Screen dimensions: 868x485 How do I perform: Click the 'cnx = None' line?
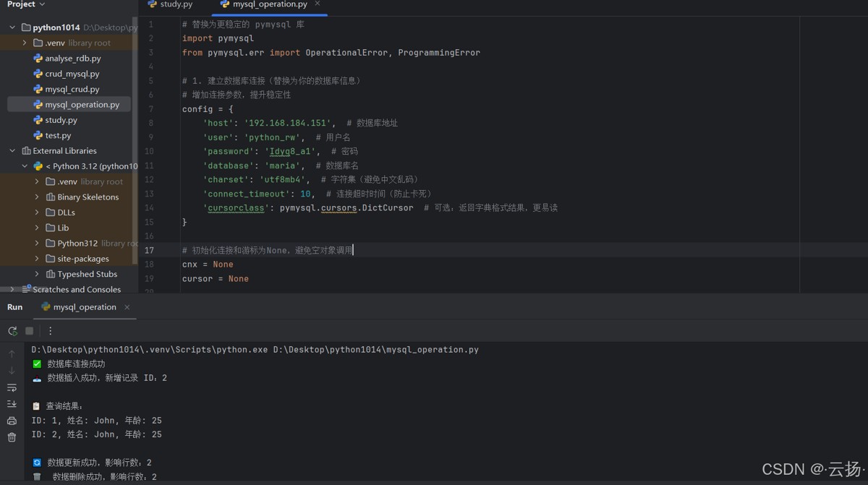point(208,265)
